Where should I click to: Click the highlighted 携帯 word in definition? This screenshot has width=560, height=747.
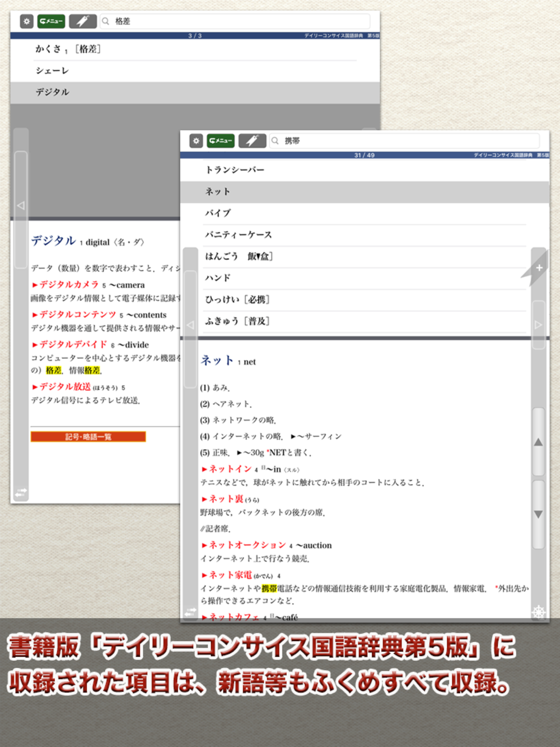[269, 589]
